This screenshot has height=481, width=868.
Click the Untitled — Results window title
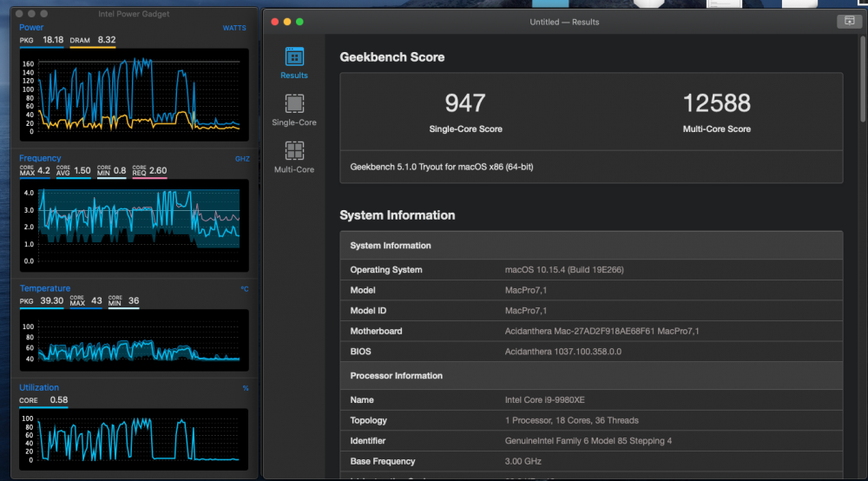564,23
